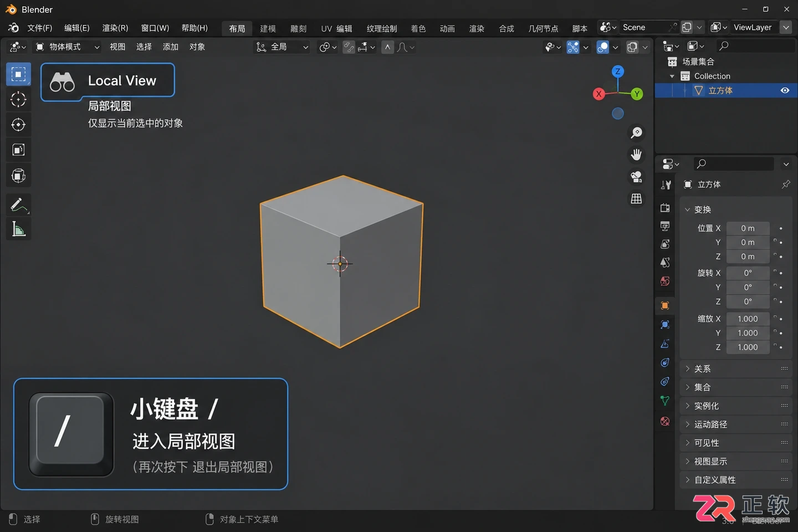Select the Measure ruler tool
The height and width of the screenshot is (532, 798).
[18, 229]
